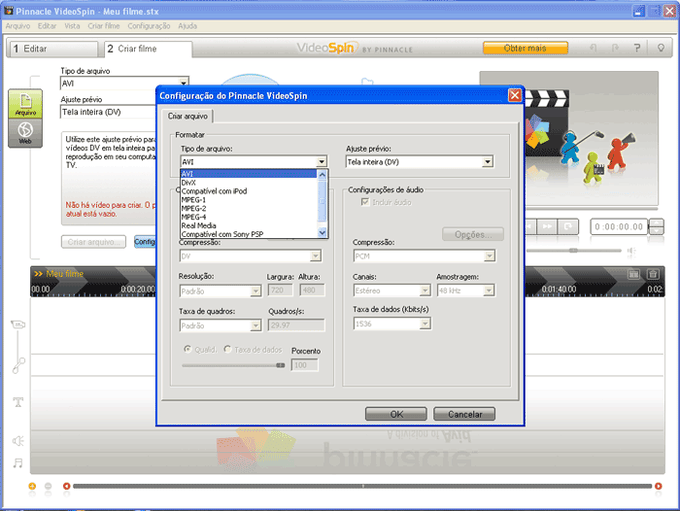Screen dimensions: 680x511
Task: Choose MPEG-1 in file type list
Action: pos(249,200)
